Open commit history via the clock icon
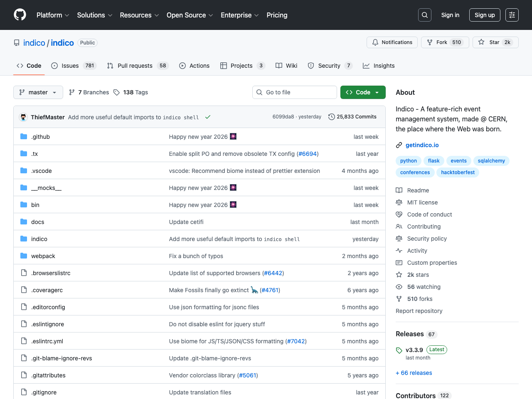The image size is (532, 399). (331, 117)
